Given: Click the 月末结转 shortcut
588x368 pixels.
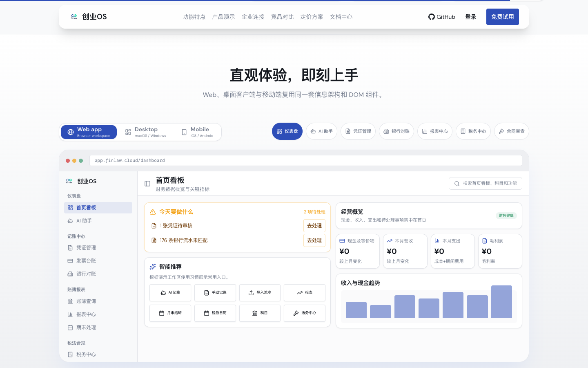Looking at the screenshot, I should coord(170,313).
